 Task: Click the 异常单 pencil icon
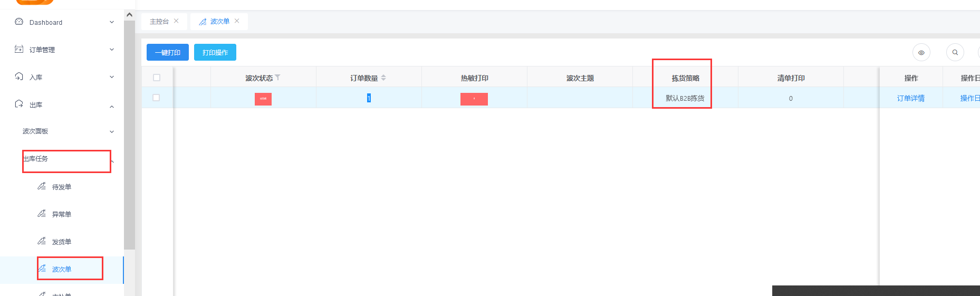coord(42,214)
